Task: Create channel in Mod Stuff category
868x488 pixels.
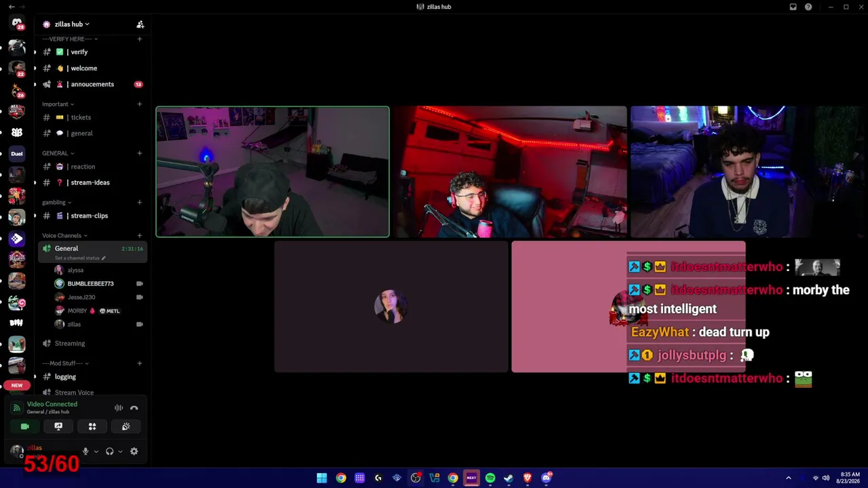Action: point(140,363)
